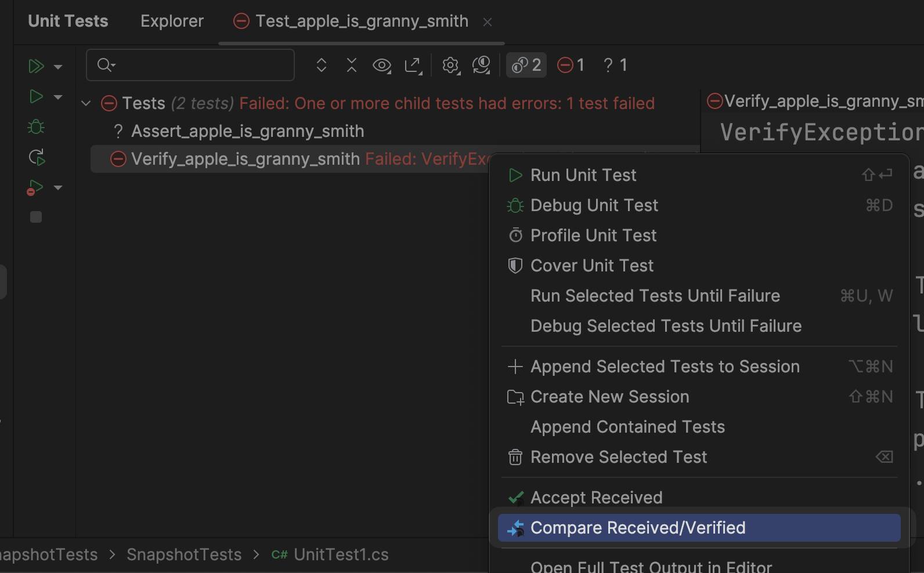The image size is (924, 573).
Task: Click the Run All Tests icon
Action: pos(36,66)
